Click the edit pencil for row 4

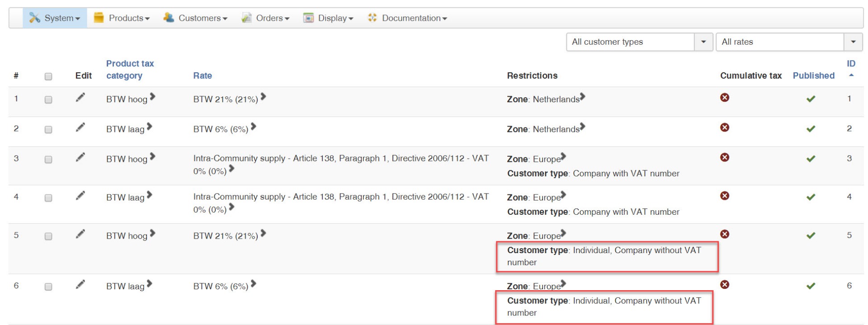(x=80, y=195)
